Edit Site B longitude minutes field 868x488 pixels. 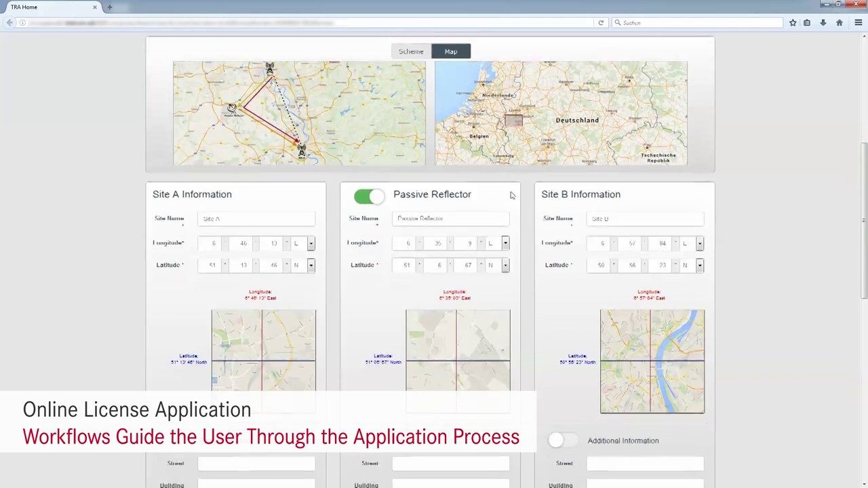631,243
